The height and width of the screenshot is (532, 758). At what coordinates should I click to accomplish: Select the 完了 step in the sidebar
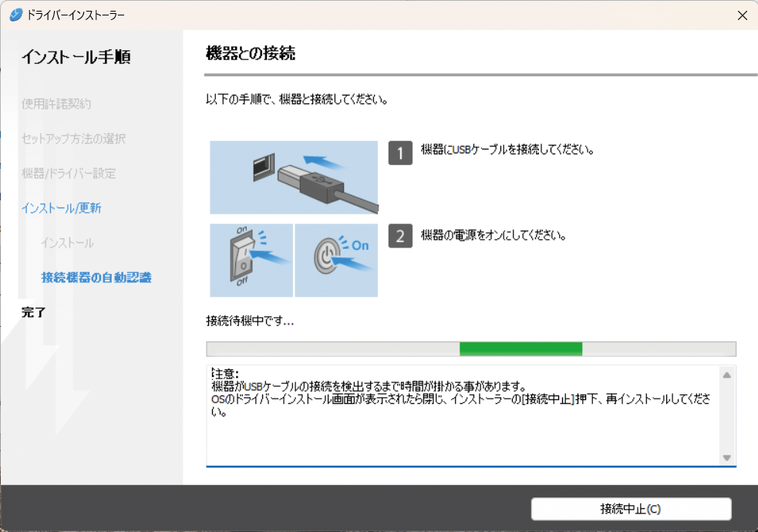(32, 312)
